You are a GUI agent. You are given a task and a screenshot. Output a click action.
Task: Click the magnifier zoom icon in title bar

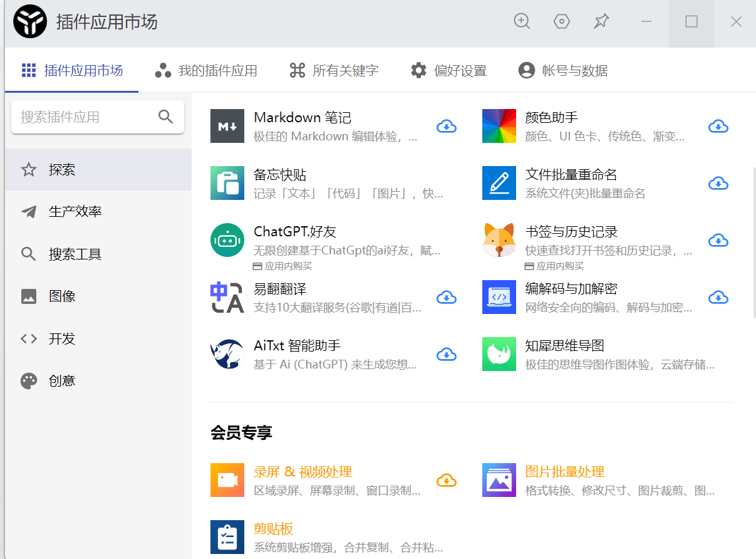pyautogui.click(x=522, y=21)
